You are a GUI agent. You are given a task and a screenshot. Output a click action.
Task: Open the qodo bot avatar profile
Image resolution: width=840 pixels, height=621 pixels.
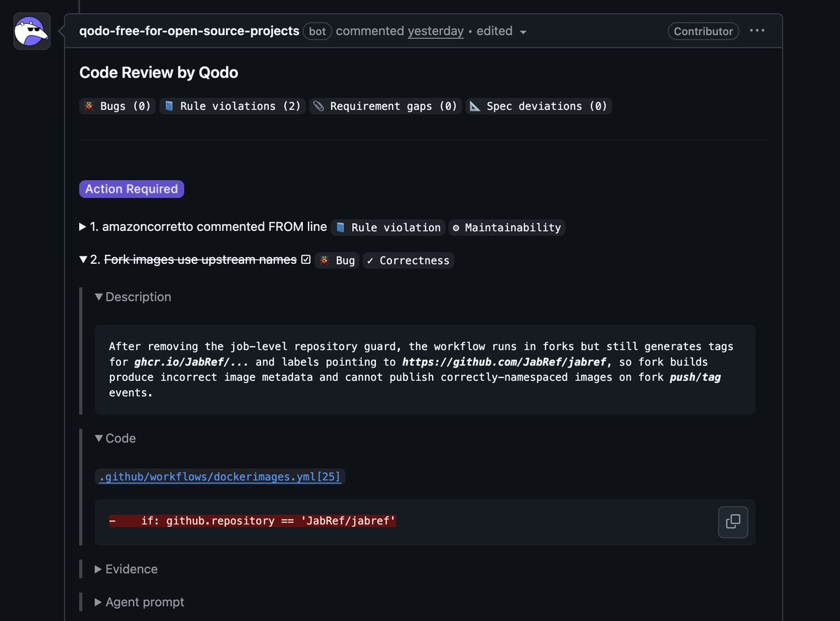[32, 32]
